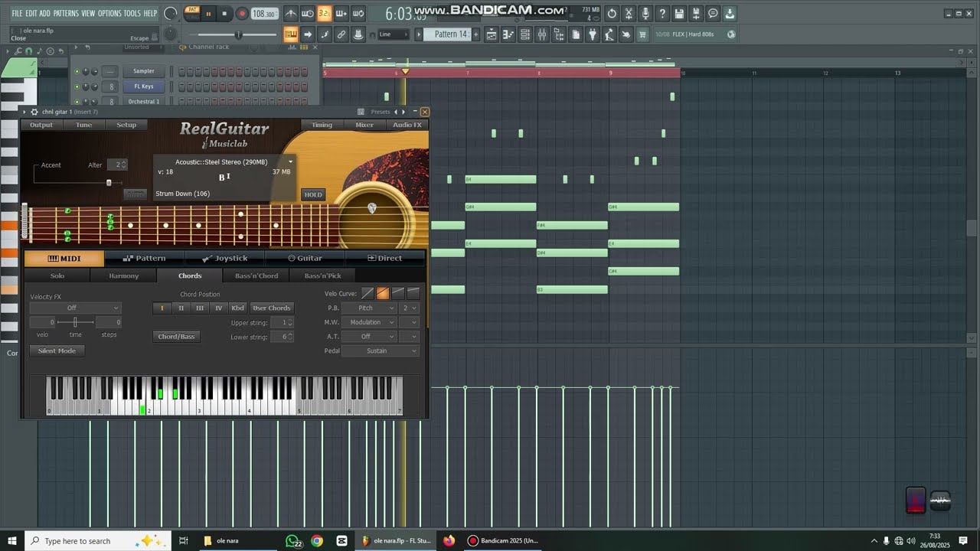Image resolution: width=980 pixels, height=551 pixels.
Task: Select chord position II
Action: (x=181, y=308)
